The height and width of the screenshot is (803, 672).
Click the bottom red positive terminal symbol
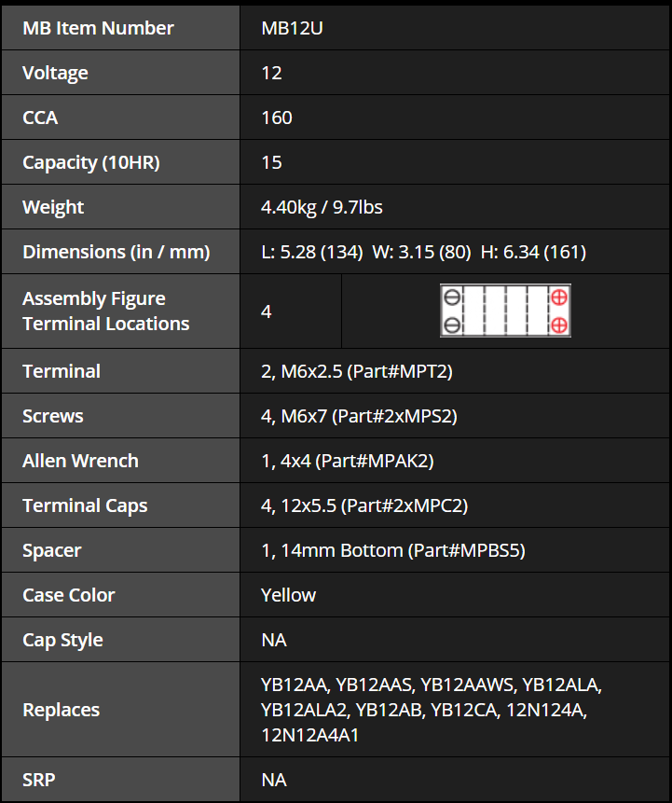559,325
